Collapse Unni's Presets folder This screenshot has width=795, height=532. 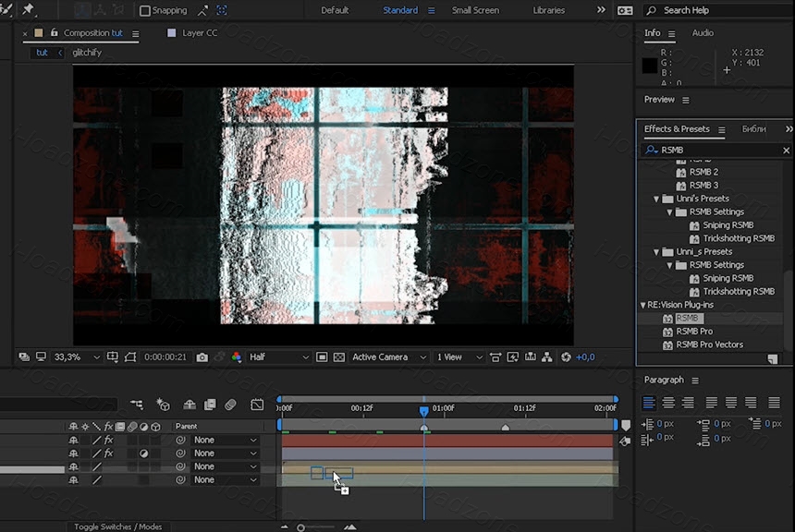656,199
